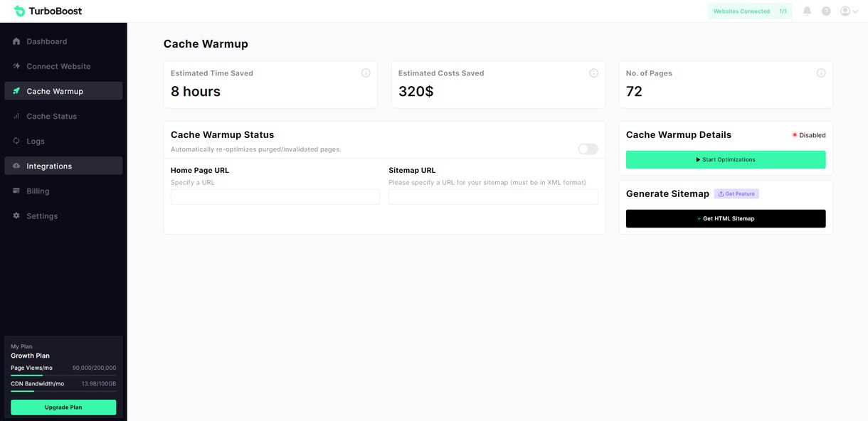Open Settings in the sidebar
The image size is (868, 421).
[63, 215]
